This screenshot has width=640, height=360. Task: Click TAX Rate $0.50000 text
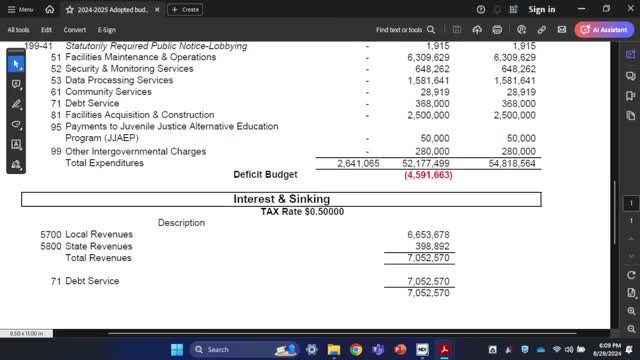[302, 212]
